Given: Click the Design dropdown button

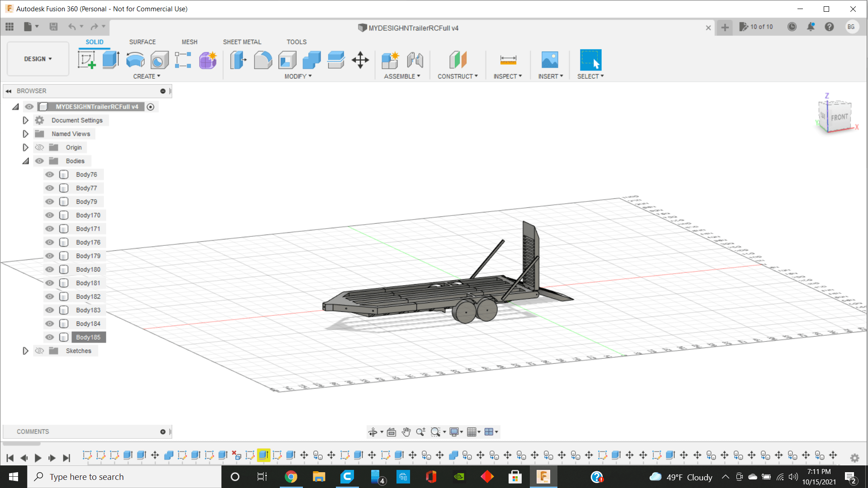Looking at the screenshot, I should point(38,58).
